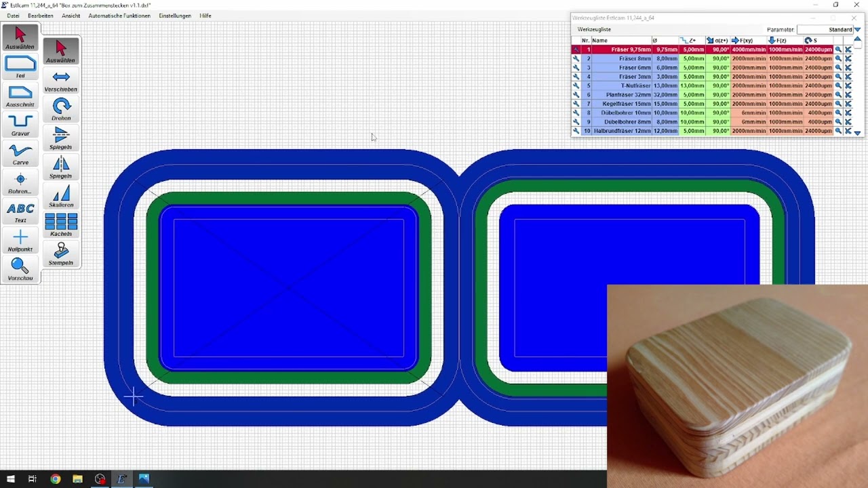868x488 pixels.
Task: Pick the Bohren drilling tool
Action: (x=20, y=183)
